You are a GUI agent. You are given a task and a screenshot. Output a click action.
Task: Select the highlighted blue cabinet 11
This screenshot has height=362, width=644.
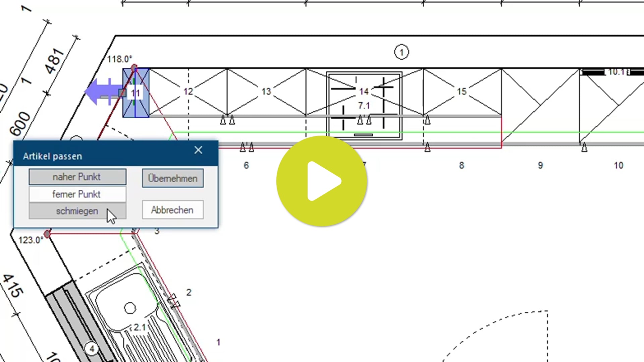tap(136, 93)
